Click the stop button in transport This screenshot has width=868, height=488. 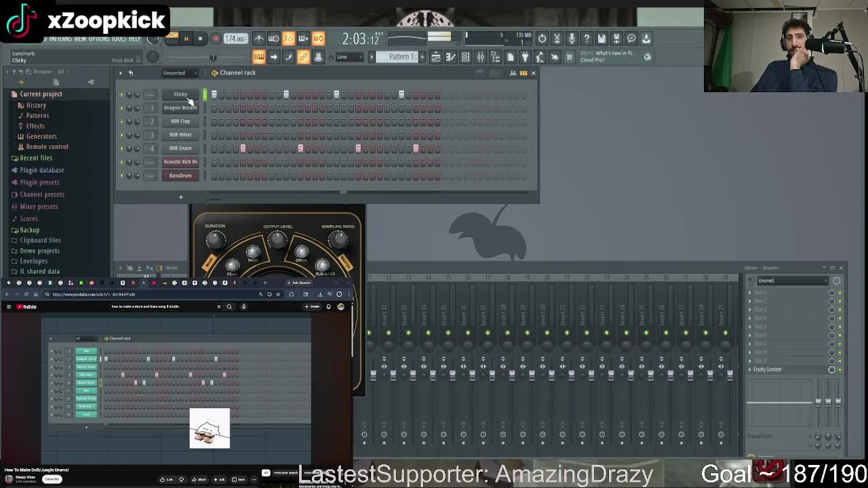200,39
